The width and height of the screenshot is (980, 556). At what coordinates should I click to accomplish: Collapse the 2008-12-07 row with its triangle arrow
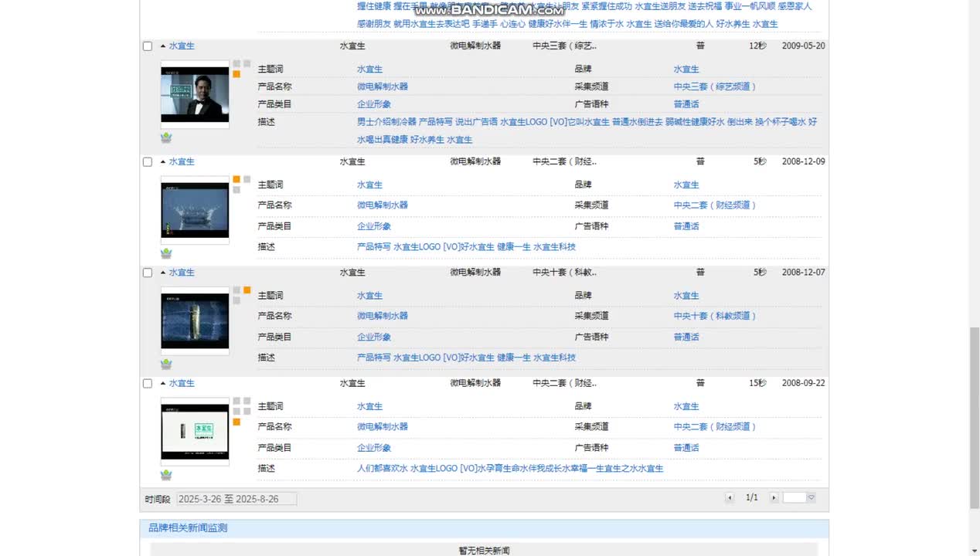pyautogui.click(x=163, y=272)
